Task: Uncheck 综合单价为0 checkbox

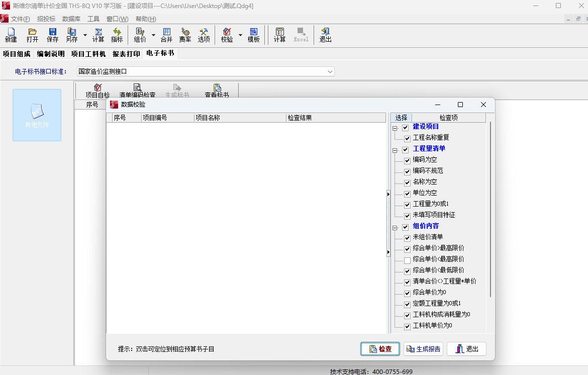Action: pyautogui.click(x=407, y=293)
